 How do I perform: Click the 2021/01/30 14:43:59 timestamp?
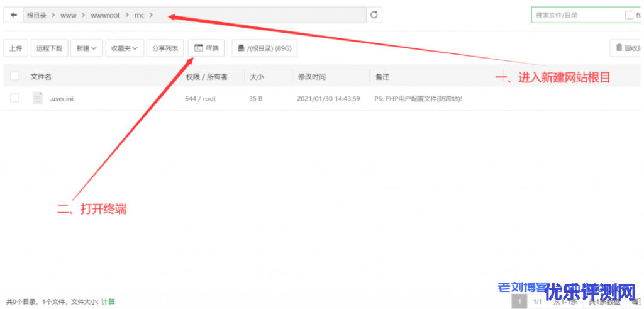pos(328,99)
